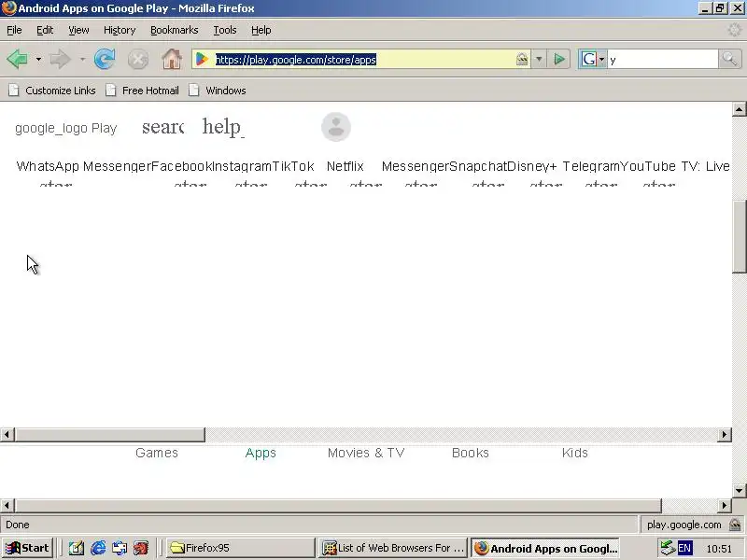Switch to the Movies & TV tab

pos(366,453)
